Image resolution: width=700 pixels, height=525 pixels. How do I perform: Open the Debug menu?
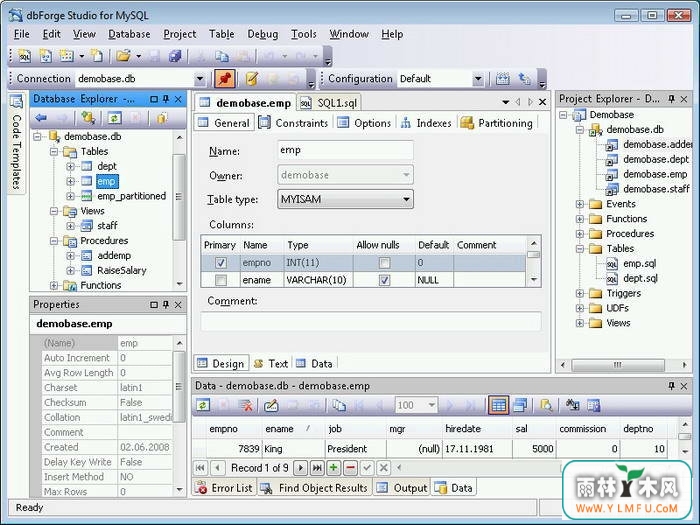[x=262, y=34]
